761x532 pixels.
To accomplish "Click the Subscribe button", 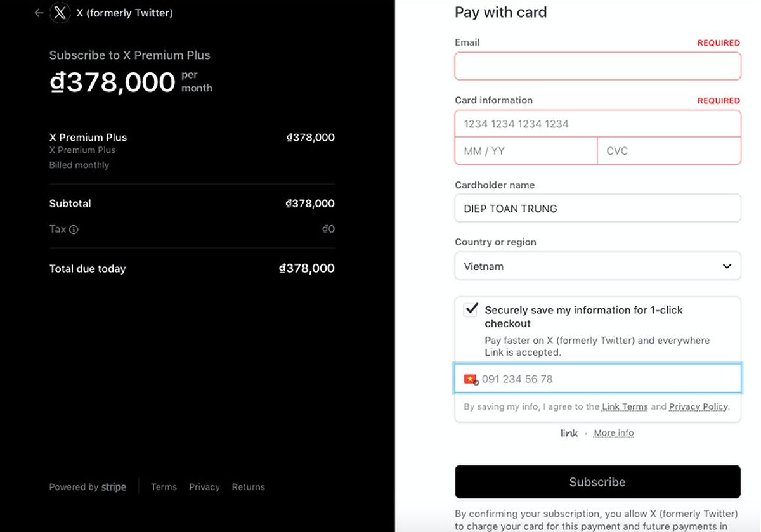I will (x=597, y=482).
